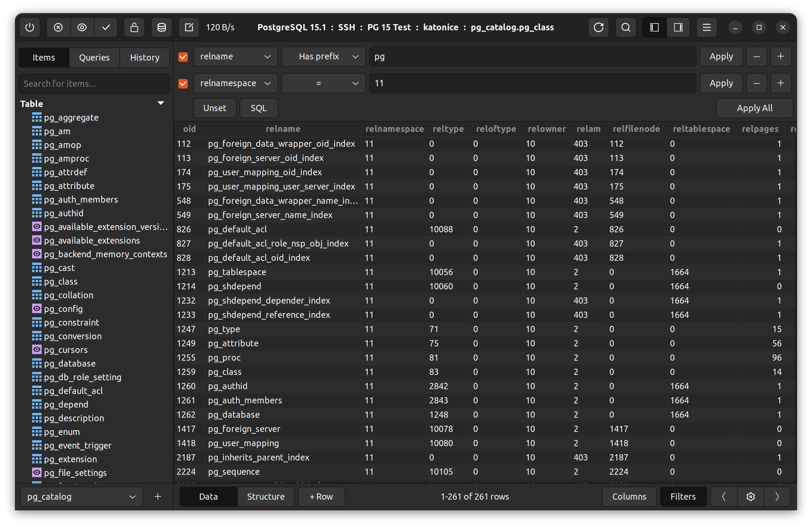Open the relnamespace column dropdown
The height and width of the screenshot is (527, 812).
pos(235,83)
